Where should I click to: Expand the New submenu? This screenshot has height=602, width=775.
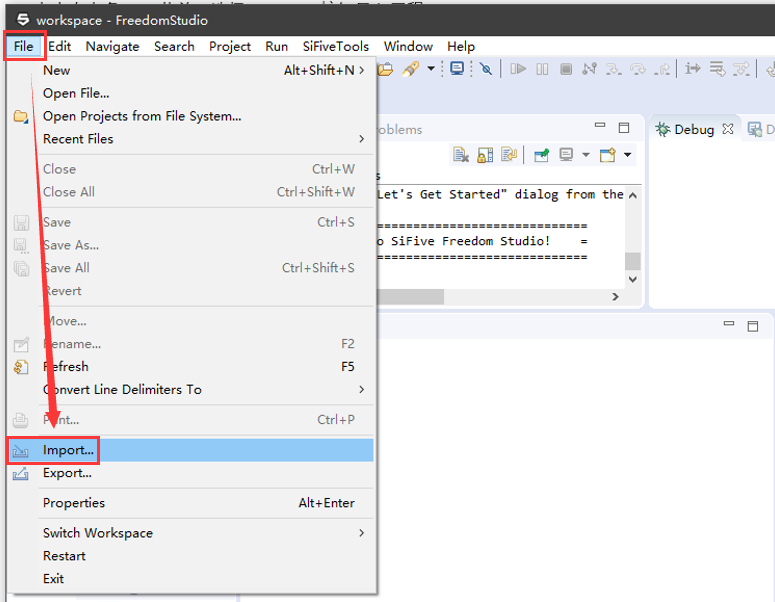pos(190,70)
